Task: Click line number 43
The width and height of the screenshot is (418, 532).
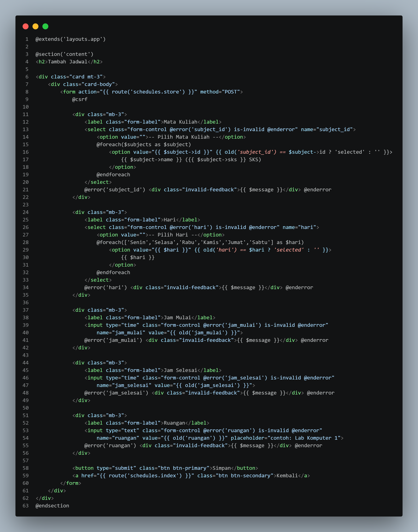Action: coord(26,355)
